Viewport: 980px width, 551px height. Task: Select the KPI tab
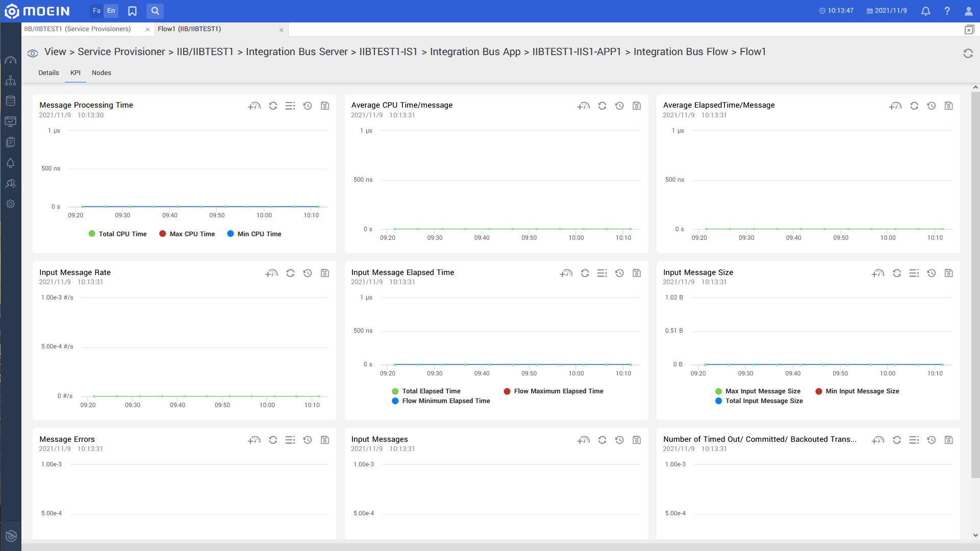click(76, 73)
